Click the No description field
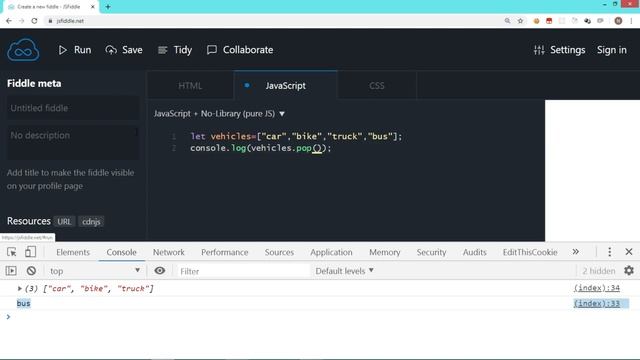640x360 pixels. (x=73, y=141)
